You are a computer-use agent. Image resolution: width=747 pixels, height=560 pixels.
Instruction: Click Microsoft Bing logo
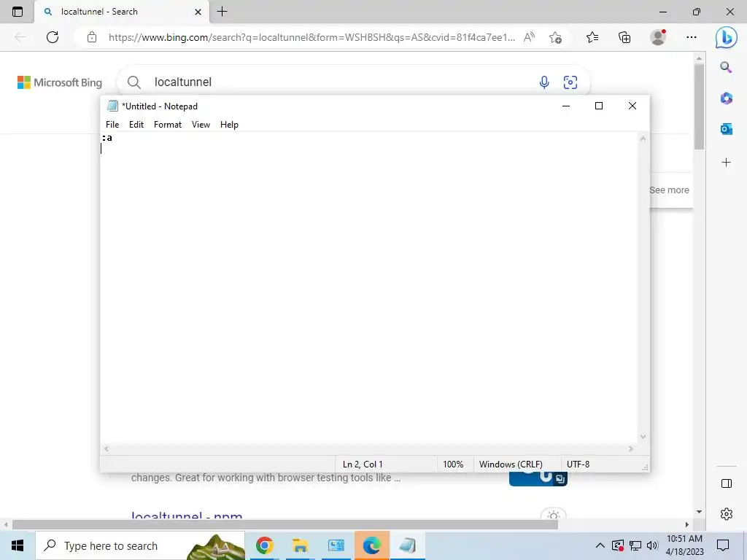pos(60,82)
